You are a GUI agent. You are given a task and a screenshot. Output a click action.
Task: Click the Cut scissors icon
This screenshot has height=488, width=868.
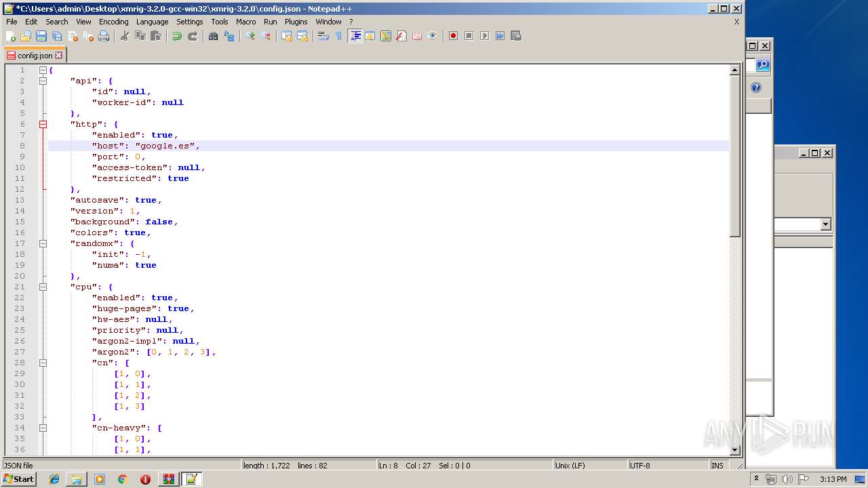pos(124,36)
